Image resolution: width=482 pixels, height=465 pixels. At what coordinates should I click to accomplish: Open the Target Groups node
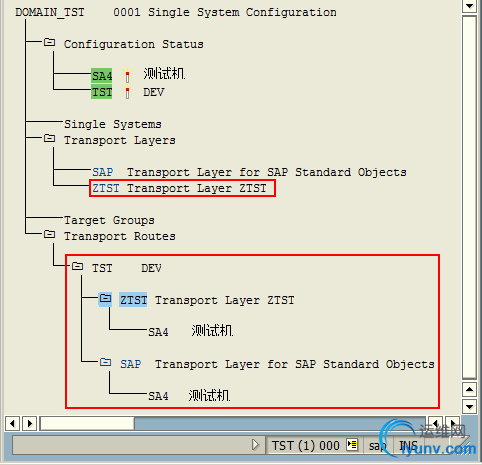pyautogui.click(x=109, y=220)
